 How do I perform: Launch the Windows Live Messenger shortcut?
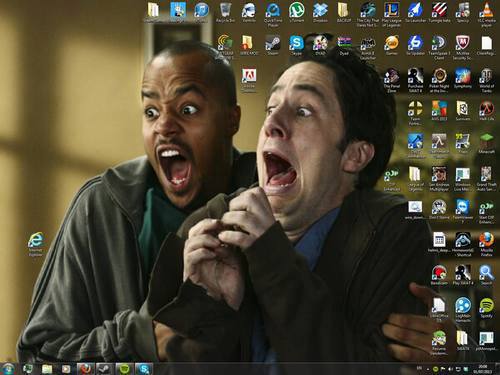pyautogui.click(x=463, y=179)
